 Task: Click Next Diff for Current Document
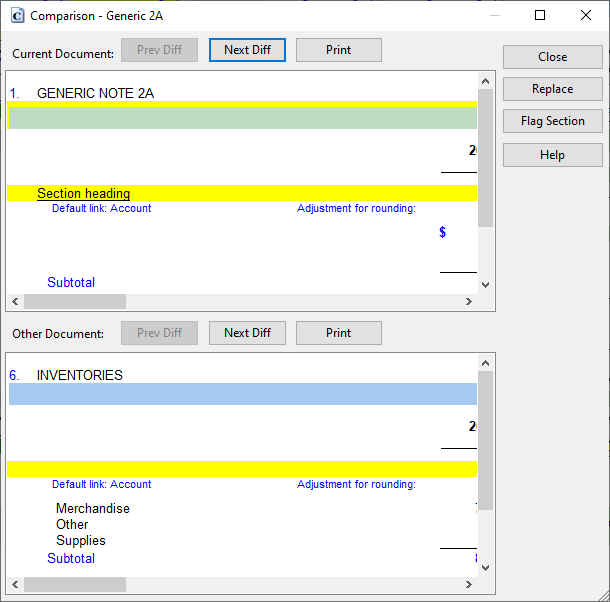[247, 50]
